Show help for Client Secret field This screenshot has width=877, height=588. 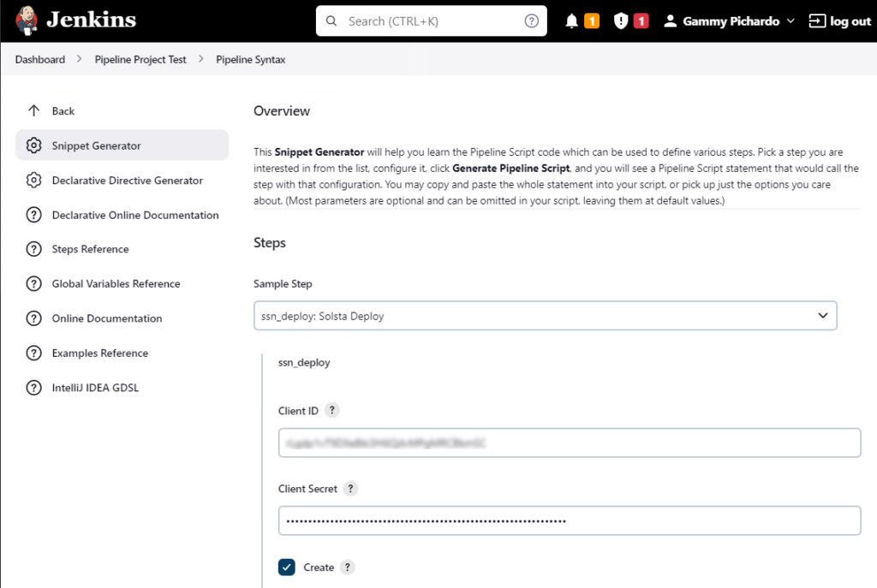click(x=350, y=489)
